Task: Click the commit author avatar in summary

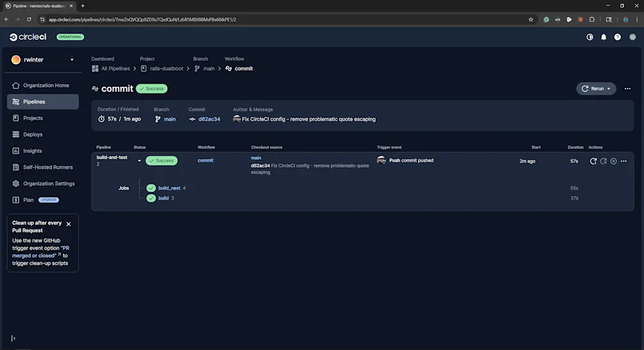Action: (x=236, y=119)
